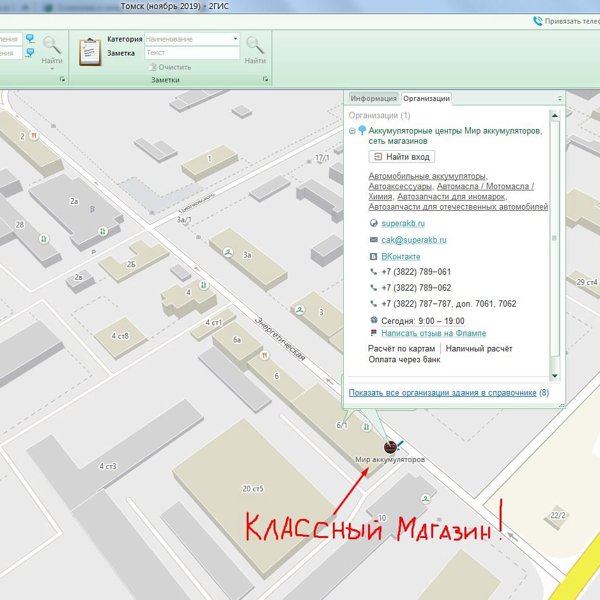Click the VK icon beside ВКонтакте
Image resolution: width=600 pixels, height=600 pixels.
(373, 256)
